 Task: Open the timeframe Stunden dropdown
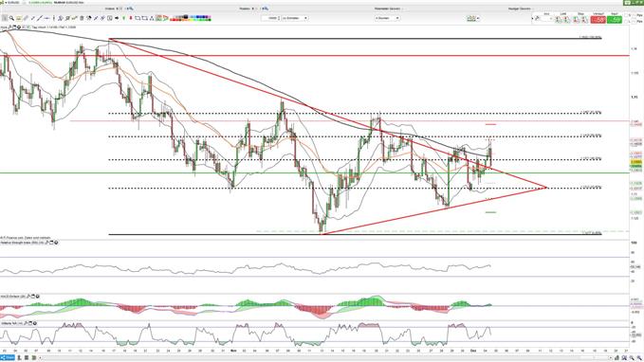pos(387,18)
